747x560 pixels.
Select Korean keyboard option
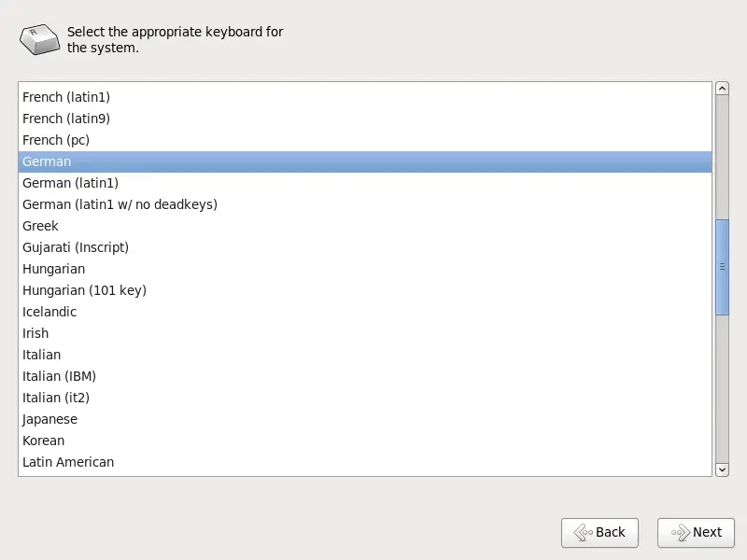coord(365,441)
